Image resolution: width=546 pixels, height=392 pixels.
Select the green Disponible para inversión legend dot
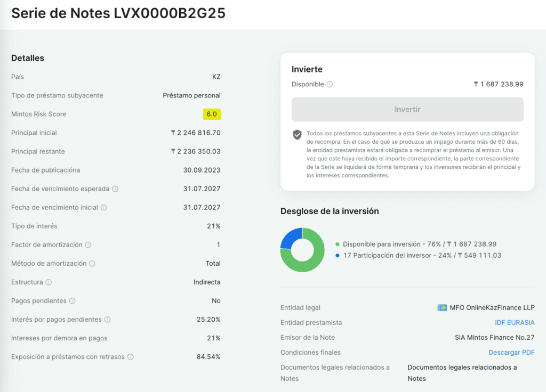[338, 244]
